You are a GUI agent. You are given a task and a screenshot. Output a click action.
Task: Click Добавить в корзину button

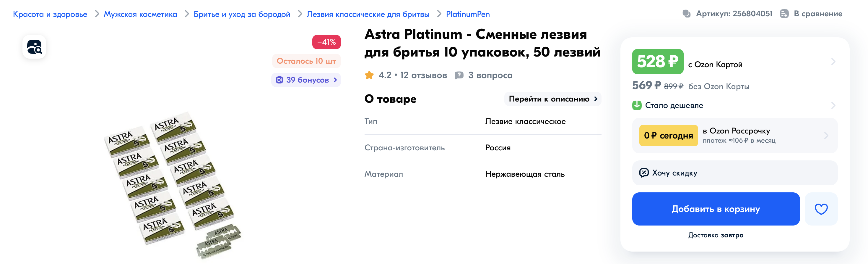(x=716, y=209)
